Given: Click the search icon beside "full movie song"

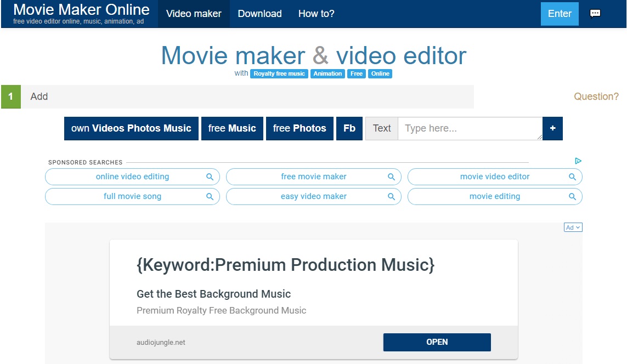Looking at the screenshot, I should 209,196.
